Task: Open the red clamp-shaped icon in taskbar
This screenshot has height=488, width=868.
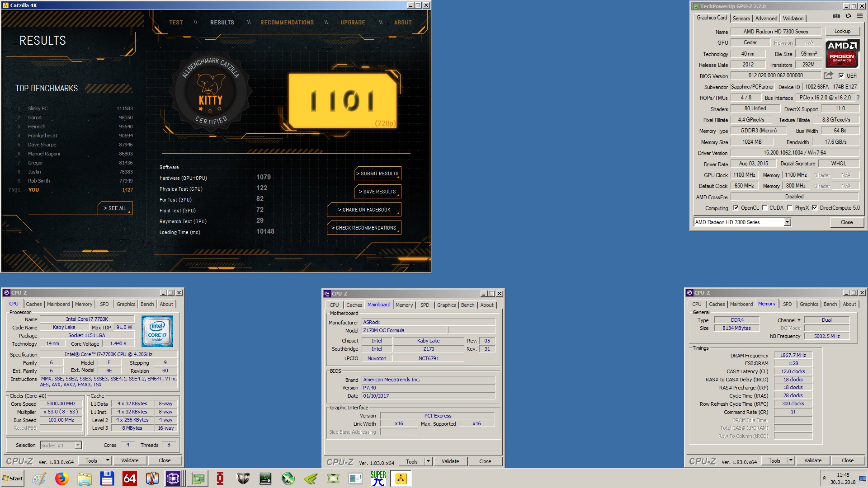Action: click(220, 479)
